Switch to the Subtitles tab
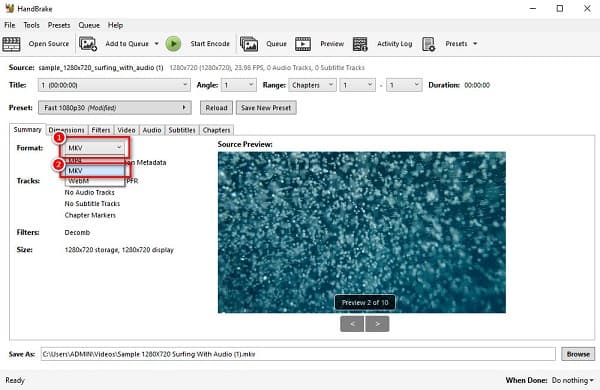The height and width of the screenshot is (390, 600). click(182, 130)
